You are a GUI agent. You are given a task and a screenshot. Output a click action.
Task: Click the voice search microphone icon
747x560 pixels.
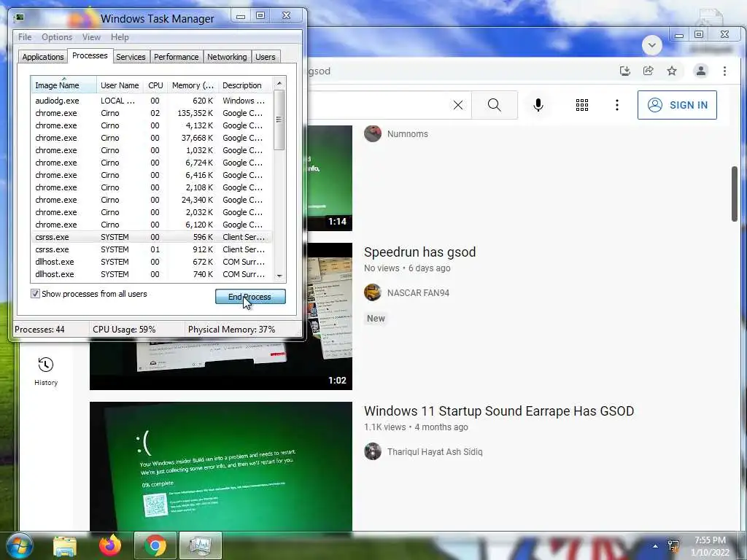click(x=538, y=105)
